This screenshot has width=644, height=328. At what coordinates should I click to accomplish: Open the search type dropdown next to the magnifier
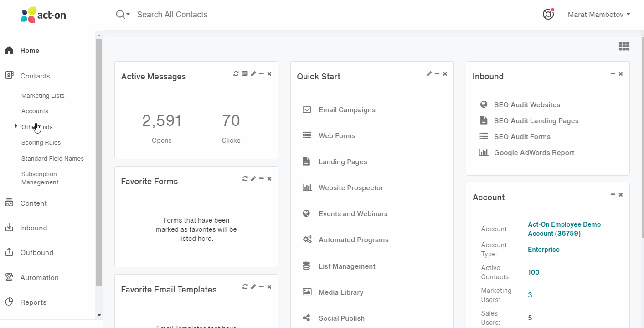click(128, 15)
